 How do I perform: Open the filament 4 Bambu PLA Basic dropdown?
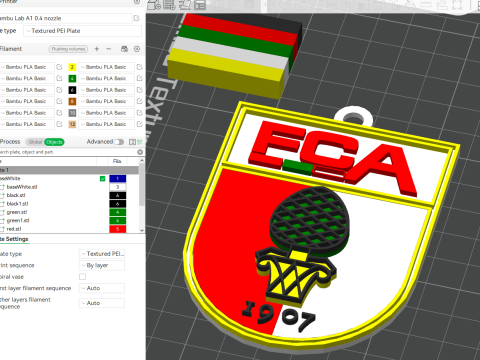[x=106, y=78]
